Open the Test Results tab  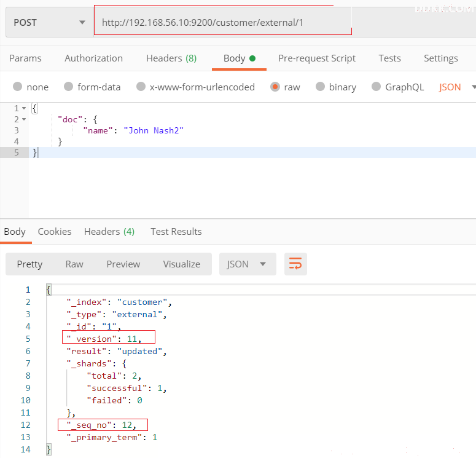point(176,232)
